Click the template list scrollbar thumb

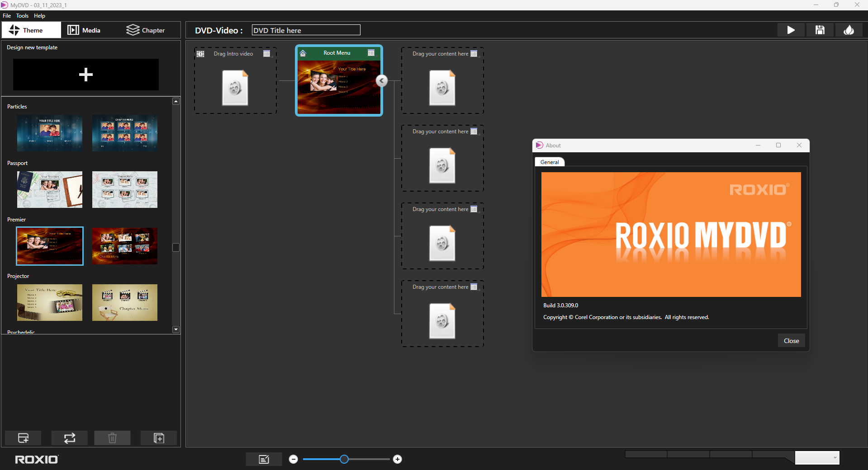point(176,247)
